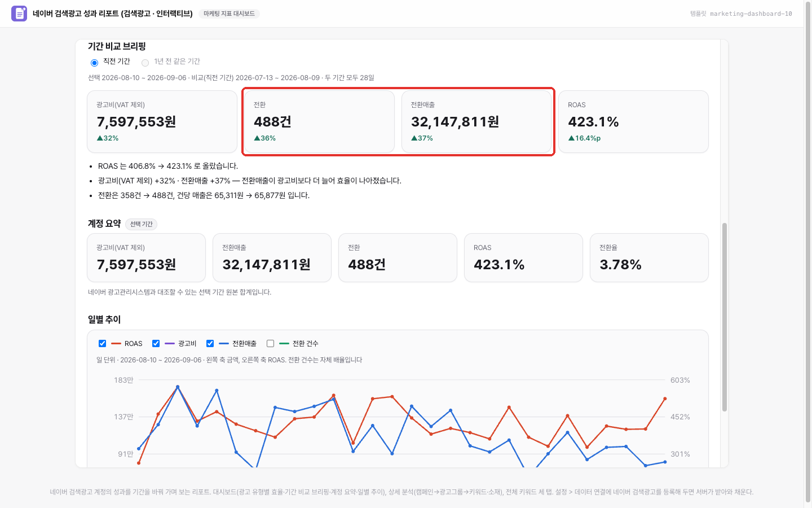Uncheck the 전환매출 series checkbox
This screenshot has width=812, height=508.
coord(210,343)
